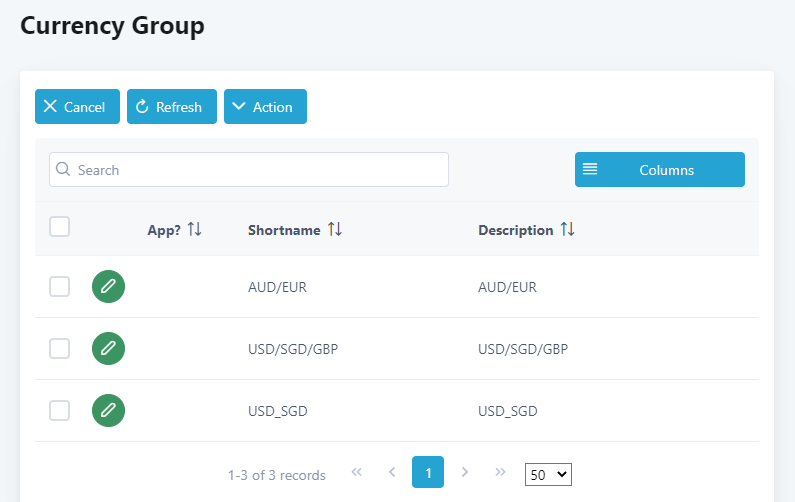
Task: Click the edit pencil icon for AUD/EUR
Action: point(108,287)
